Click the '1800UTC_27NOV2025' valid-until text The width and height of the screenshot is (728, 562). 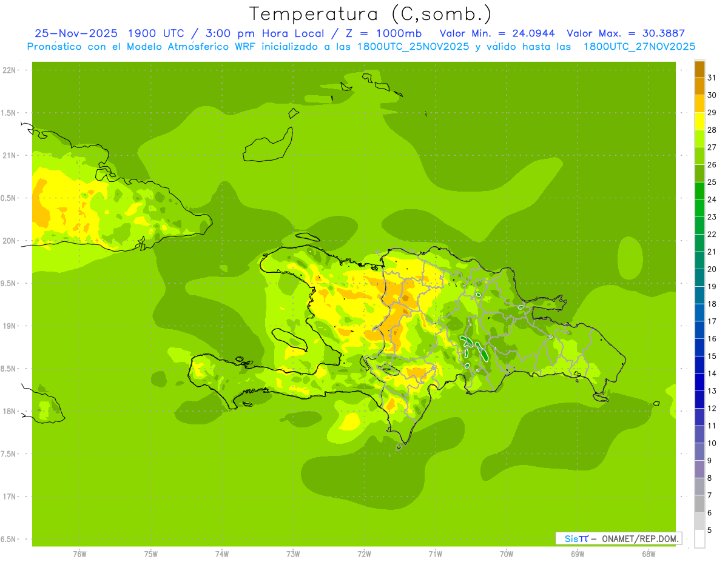[x=639, y=46]
